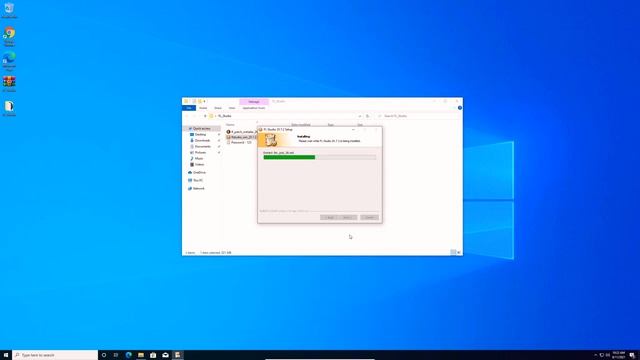Click Explorer help question mark icon

coord(460,108)
